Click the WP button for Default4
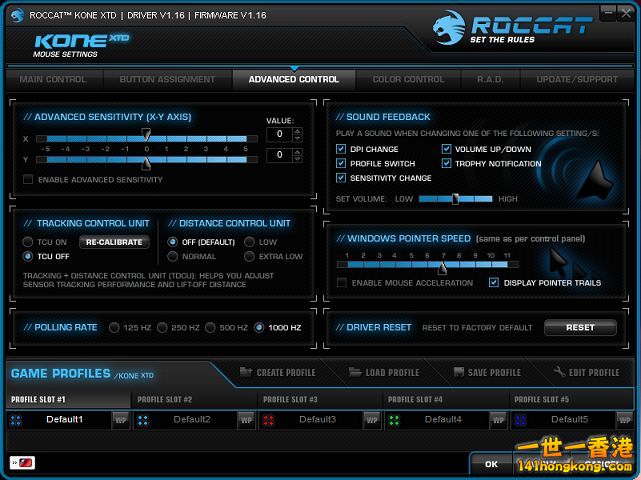641x480 pixels. (498, 420)
